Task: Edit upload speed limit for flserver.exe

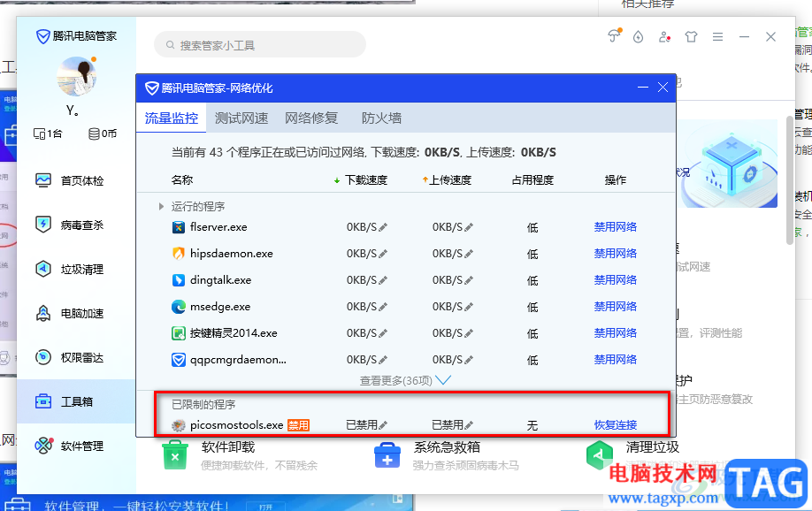Action: coord(469,226)
